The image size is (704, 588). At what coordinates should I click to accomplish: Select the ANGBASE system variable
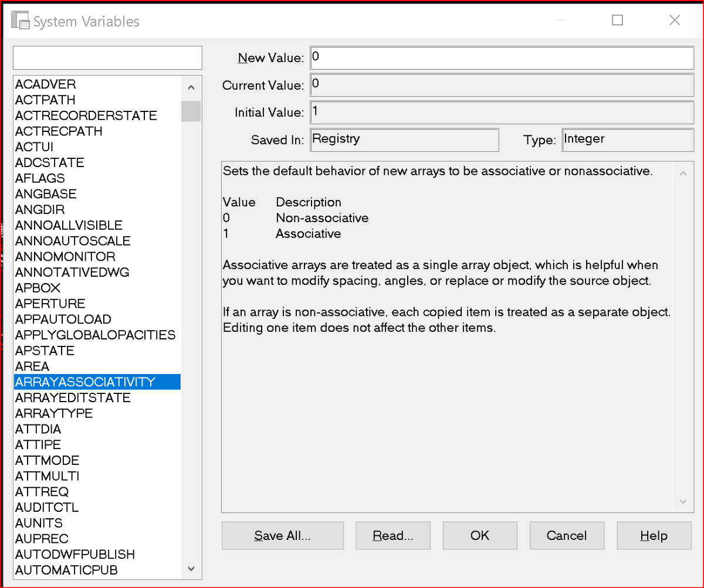point(46,193)
